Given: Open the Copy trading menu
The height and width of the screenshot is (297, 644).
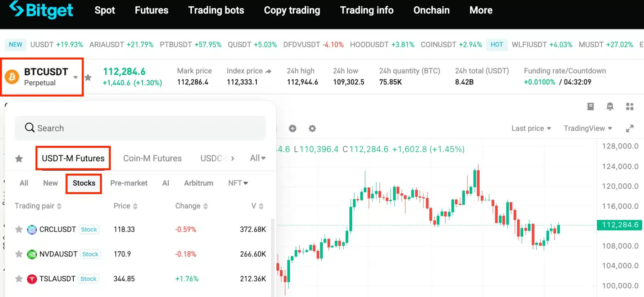Looking at the screenshot, I should (292, 10).
